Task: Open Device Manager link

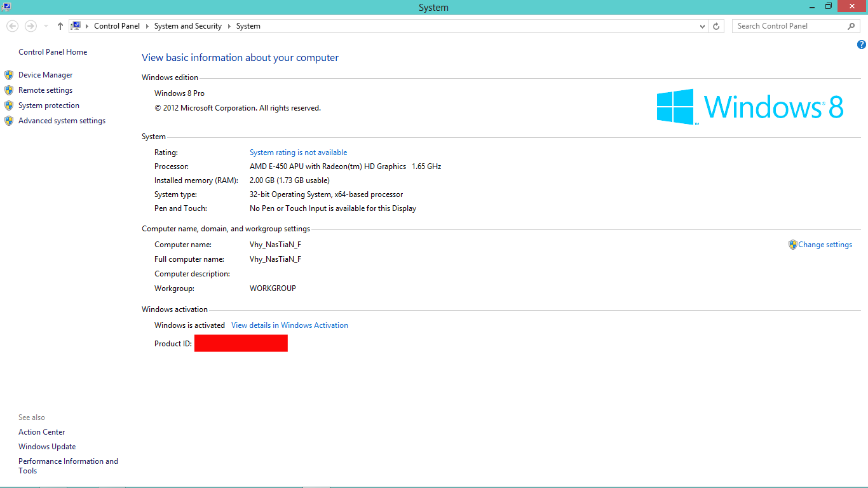Action: click(45, 75)
